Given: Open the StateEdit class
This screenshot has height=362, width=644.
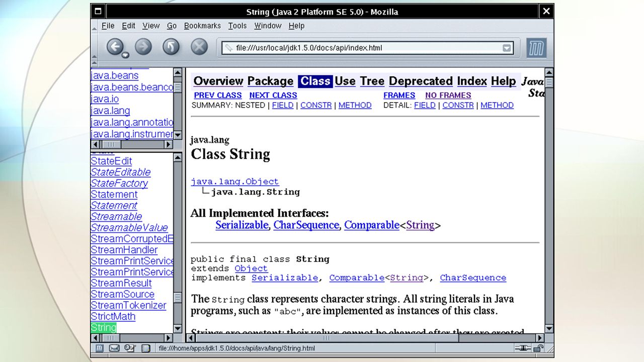Looking at the screenshot, I should coord(111,161).
